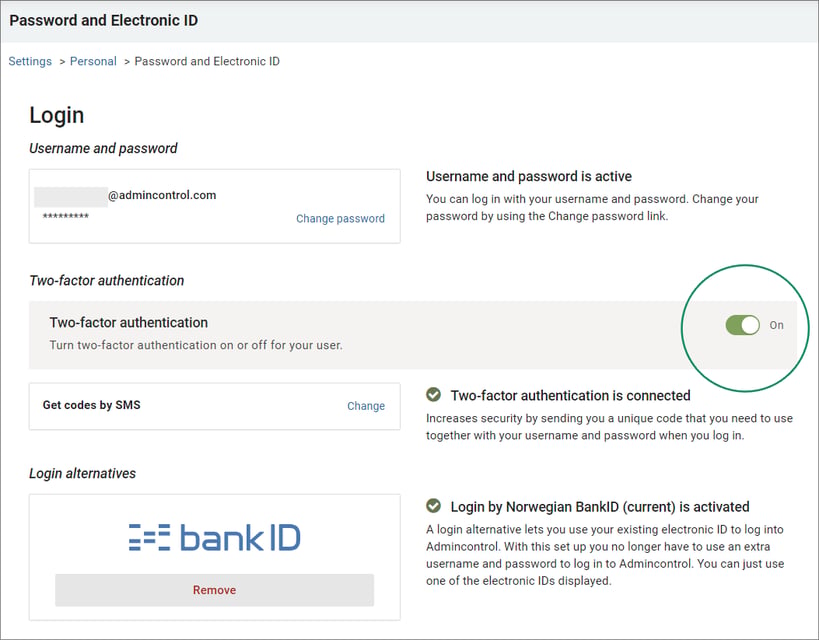Screen dimensions: 819x640
Task: Click the redacted @admincontrol.com username field
Action: [x=125, y=196]
